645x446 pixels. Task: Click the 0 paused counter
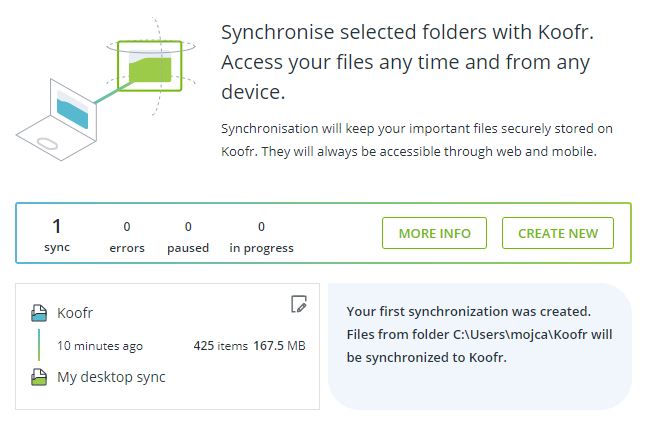188,237
